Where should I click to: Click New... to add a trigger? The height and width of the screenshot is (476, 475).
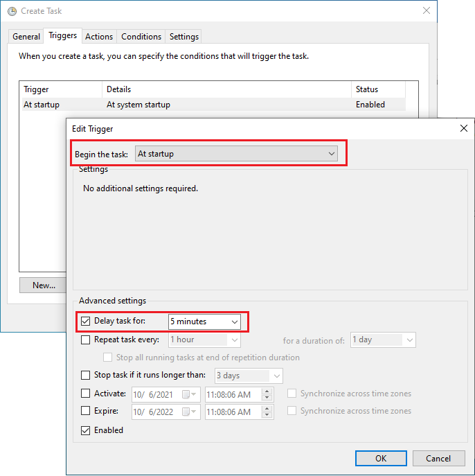(x=44, y=285)
